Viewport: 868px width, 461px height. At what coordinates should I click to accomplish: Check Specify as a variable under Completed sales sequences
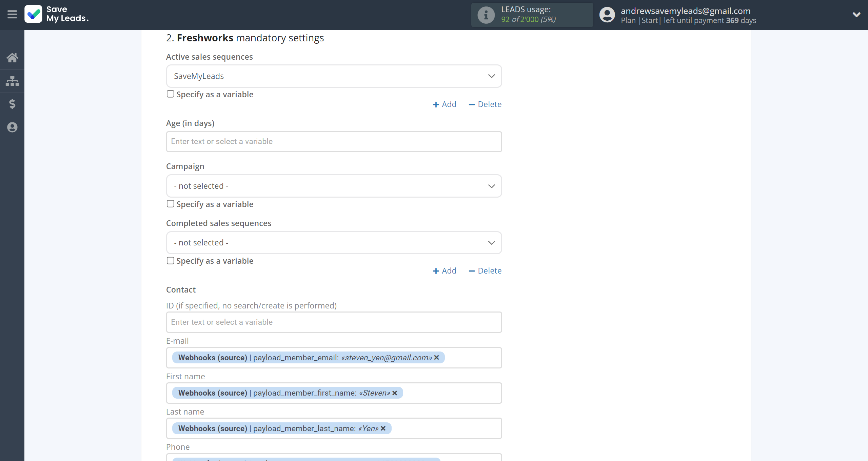(x=170, y=261)
